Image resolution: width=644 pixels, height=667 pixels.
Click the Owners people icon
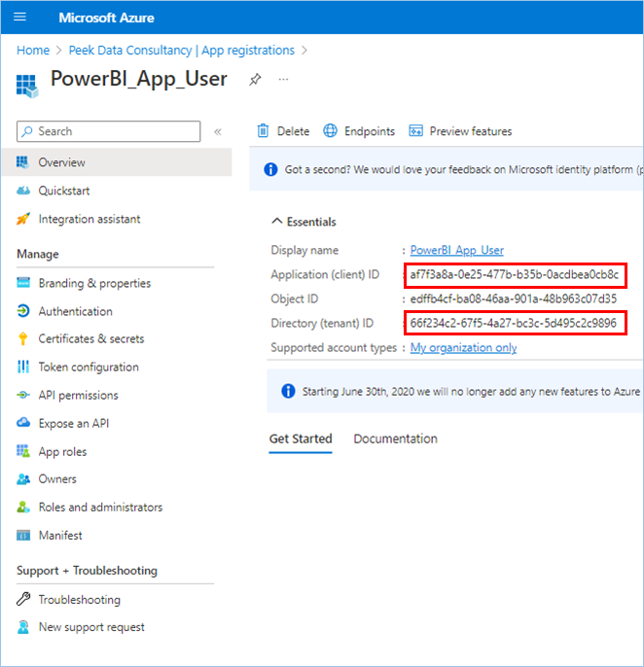tap(23, 479)
